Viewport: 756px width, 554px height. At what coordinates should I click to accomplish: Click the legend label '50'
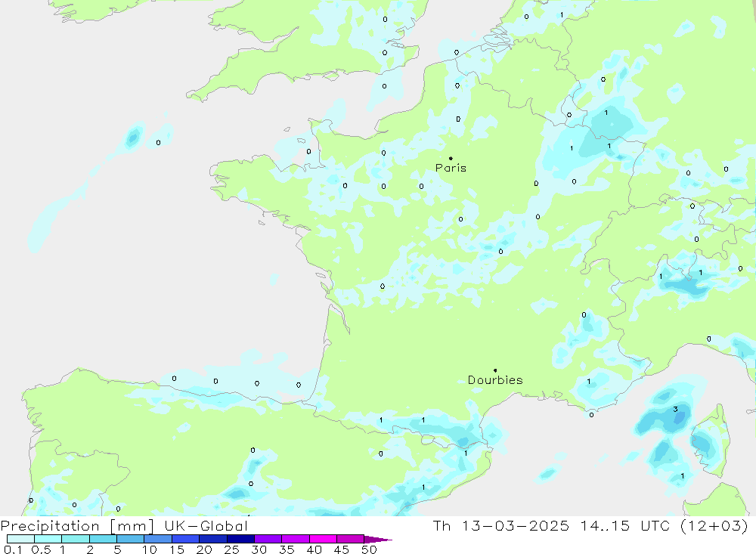click(369, 549)
